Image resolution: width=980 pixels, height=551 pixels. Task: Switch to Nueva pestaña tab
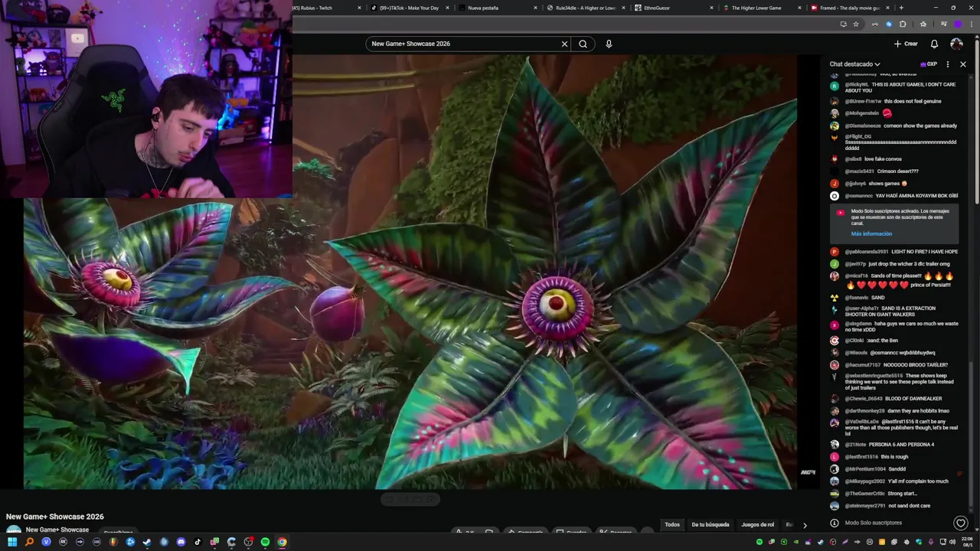498,8
